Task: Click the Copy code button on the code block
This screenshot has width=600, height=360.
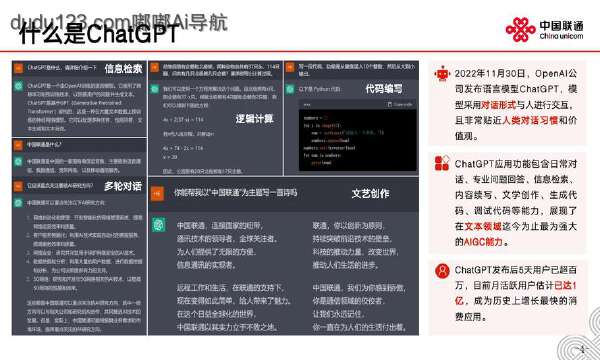Action: coord(400,104)
